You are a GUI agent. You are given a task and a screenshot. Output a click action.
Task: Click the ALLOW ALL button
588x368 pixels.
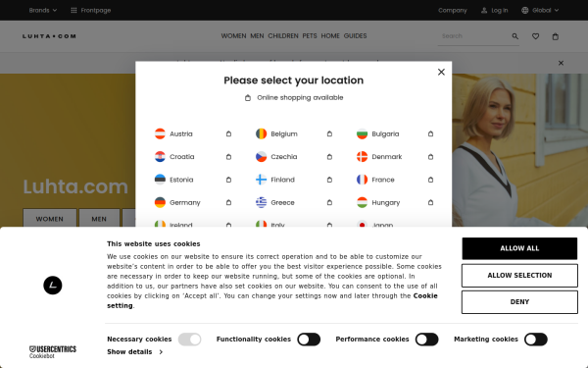[519, 248]
